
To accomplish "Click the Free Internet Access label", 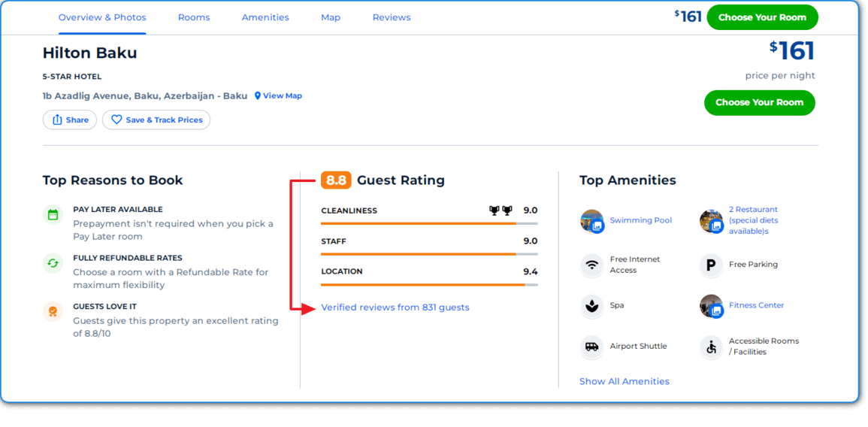I will 635,265.
